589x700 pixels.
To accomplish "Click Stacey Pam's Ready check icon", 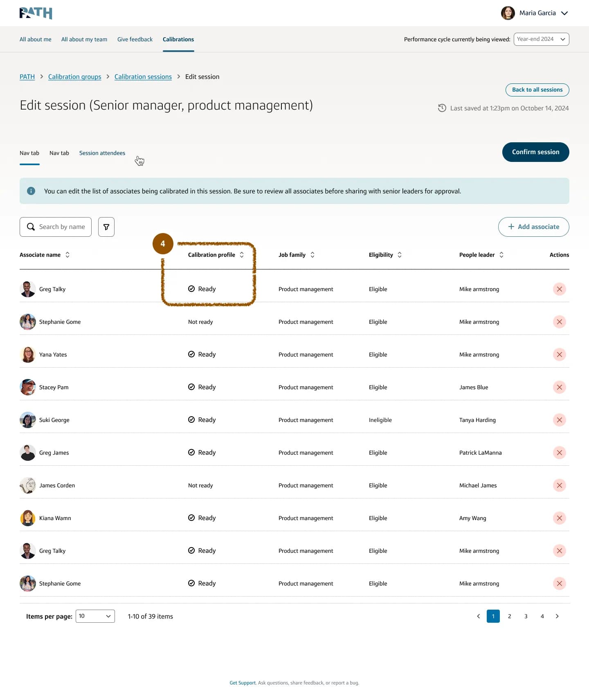I will click(x=191, y=387).
